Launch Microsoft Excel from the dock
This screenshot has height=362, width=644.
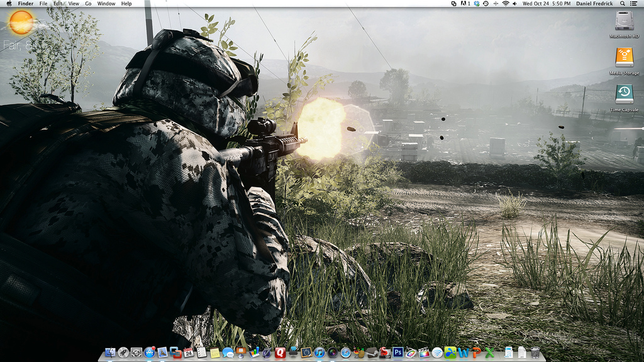[x=489, y=353]
